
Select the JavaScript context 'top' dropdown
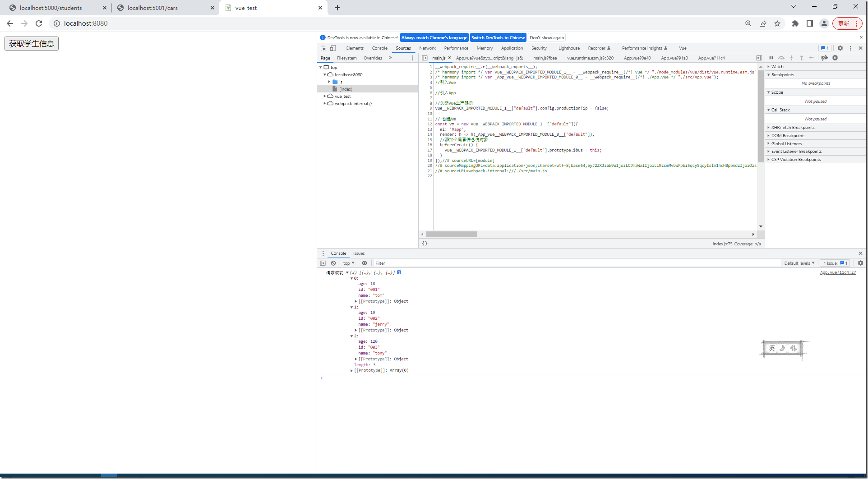348,263
